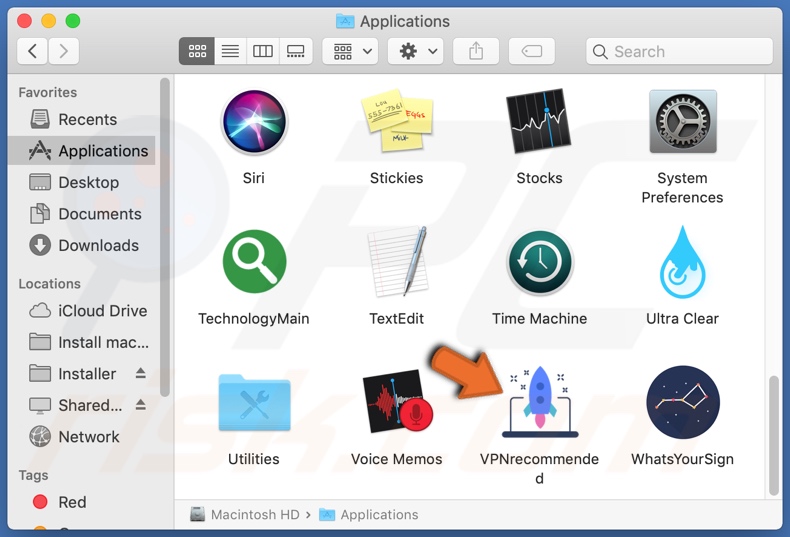The image size is (790, 537).
Task: Click the Edit Tags toolbar button
Action: click(x=532, y=51)
